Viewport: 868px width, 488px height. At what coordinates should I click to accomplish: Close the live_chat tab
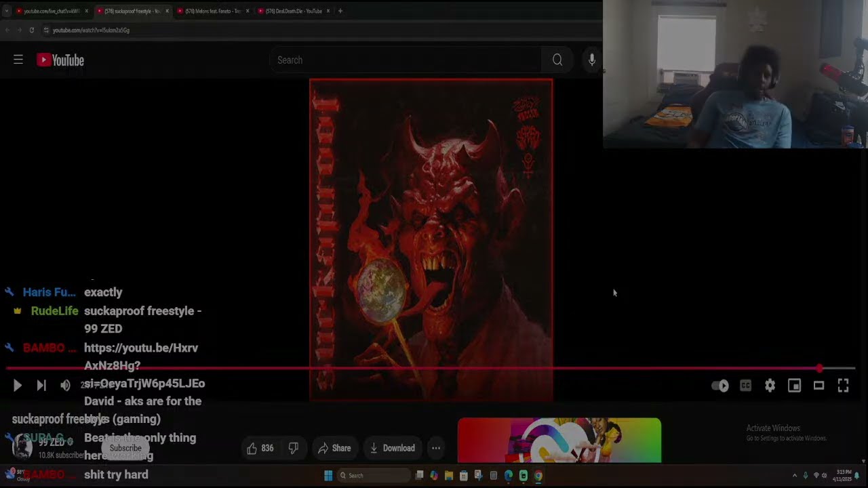tap(87, 11)
